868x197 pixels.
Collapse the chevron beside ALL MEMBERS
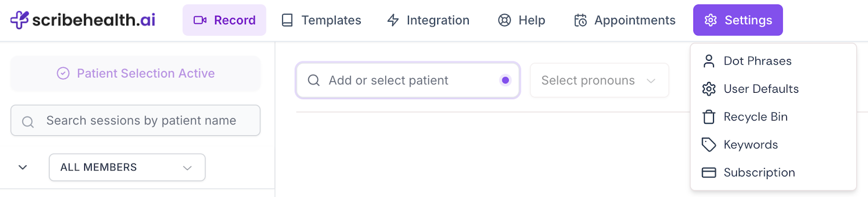[x=23, y=167]
